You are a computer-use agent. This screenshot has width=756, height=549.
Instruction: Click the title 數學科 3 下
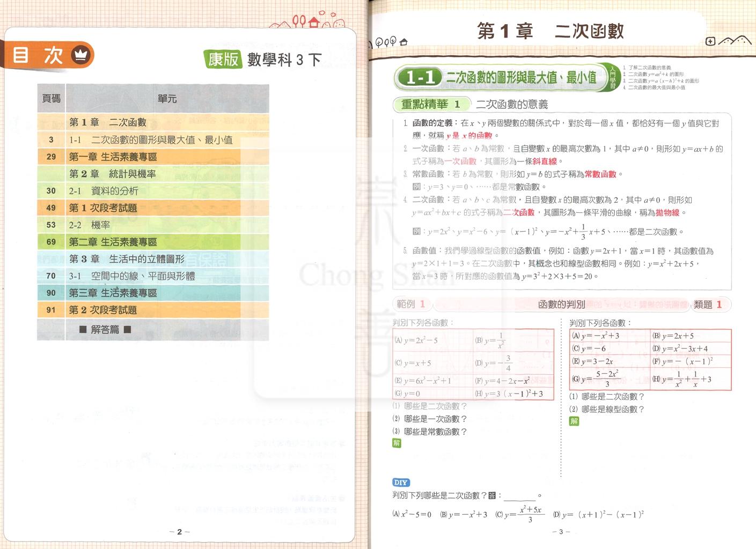pyautogui.click(x=284, y=60)
